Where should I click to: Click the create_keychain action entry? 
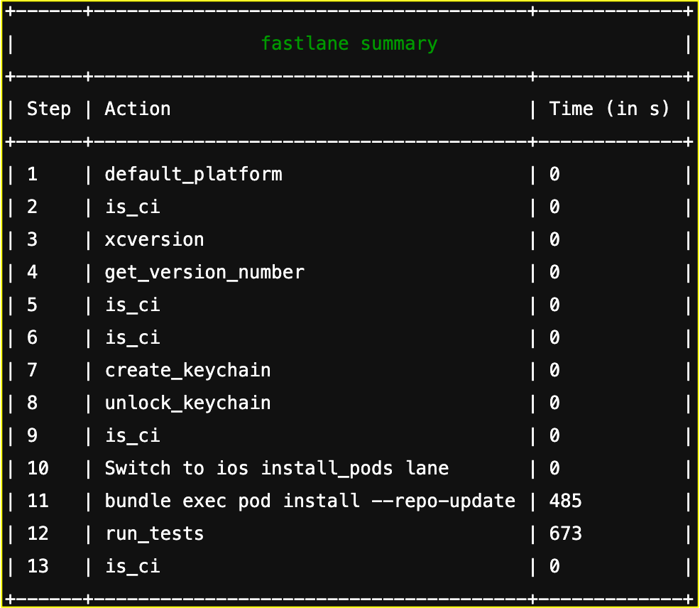click(187, 370)
